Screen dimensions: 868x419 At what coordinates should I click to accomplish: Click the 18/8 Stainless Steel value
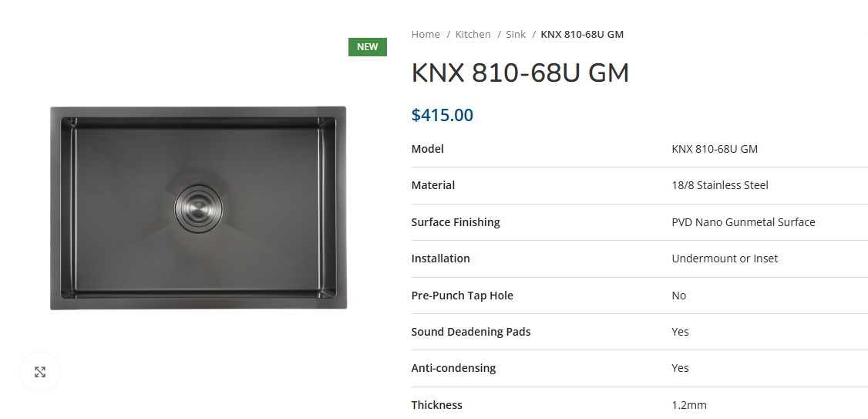pyautogui.click(x=720, y=186)
